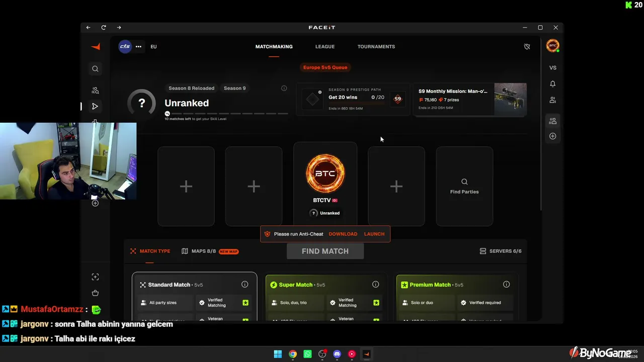Screen dimensions: 644x362
Task: Open the sidebar search icon
Action: coord(95,68)
